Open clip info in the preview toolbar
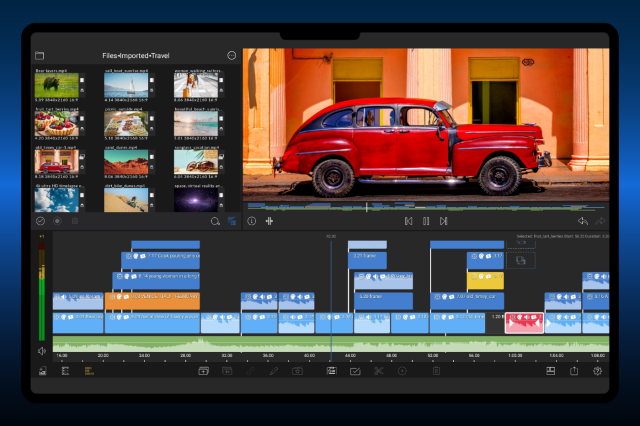The width and height of the screenshot is (640, 426). click(x=252, y=221)
